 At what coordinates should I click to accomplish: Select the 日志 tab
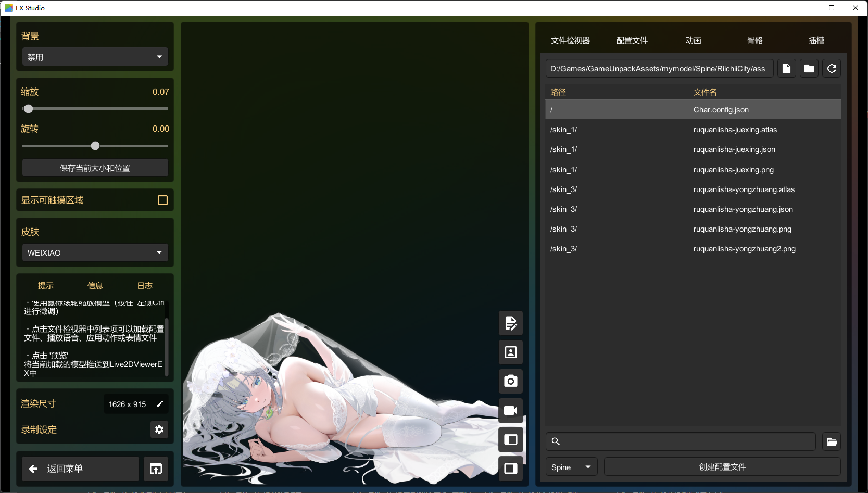pos(145,286)
